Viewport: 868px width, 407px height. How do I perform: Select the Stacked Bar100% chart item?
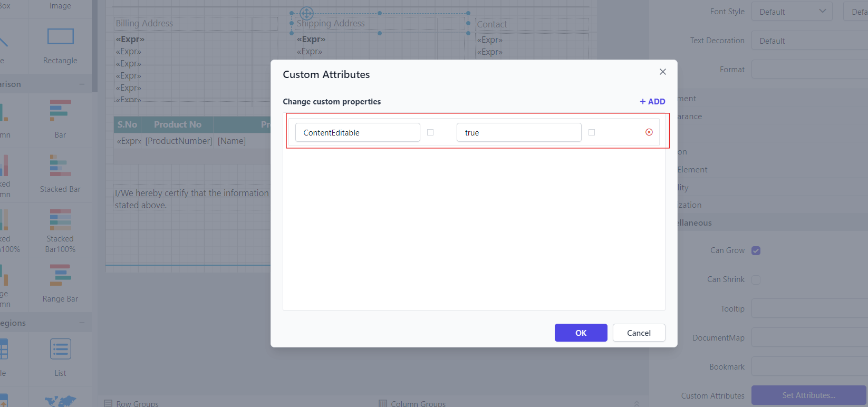[60, 230]
